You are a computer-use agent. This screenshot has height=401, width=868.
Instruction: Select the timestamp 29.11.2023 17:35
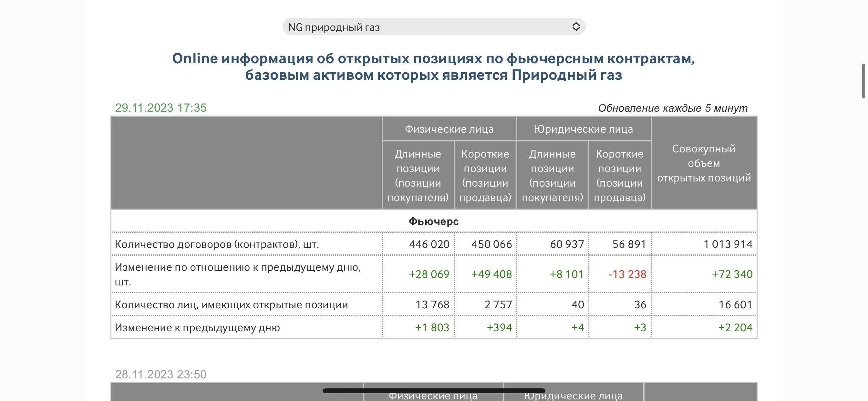[x=161, y=108]
